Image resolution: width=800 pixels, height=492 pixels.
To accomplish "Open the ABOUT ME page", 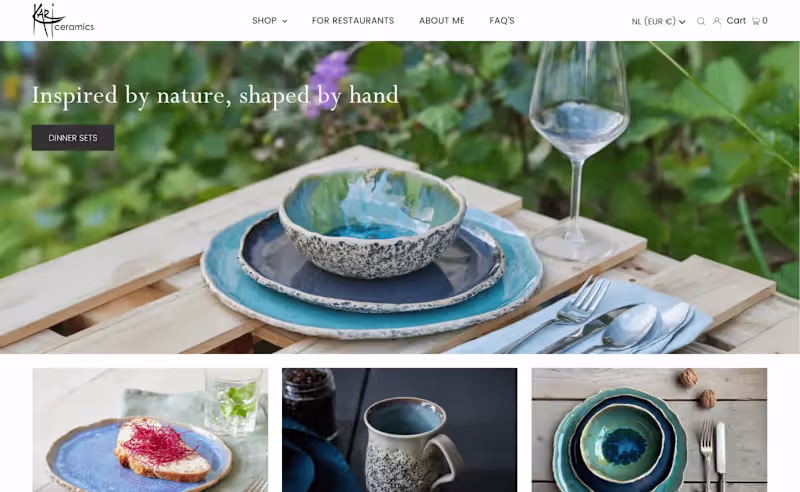I will pos(441,20).
